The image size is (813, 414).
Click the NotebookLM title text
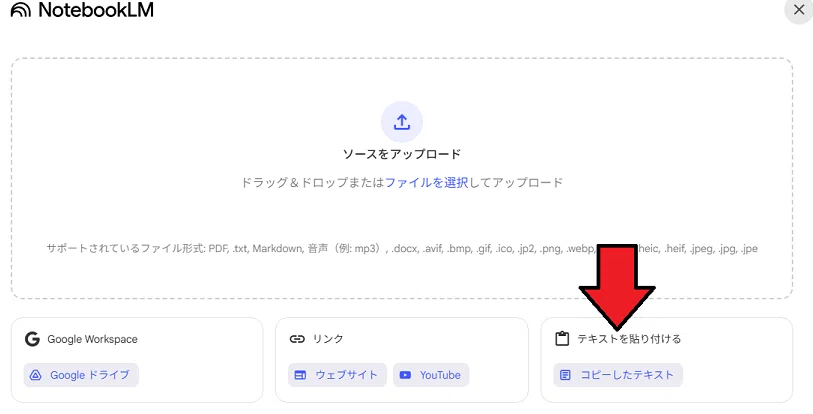click(96, 10)
